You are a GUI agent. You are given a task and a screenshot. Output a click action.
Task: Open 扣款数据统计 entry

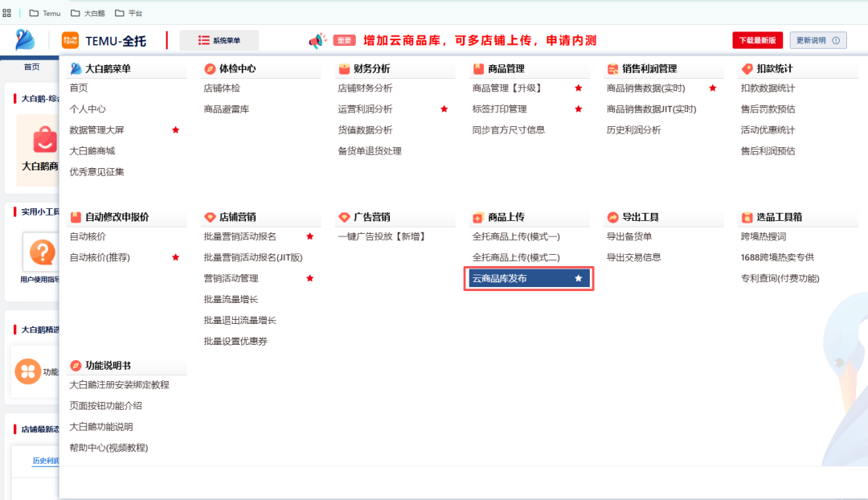coord(768,88)
